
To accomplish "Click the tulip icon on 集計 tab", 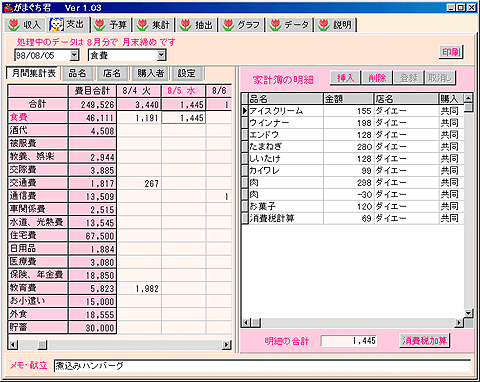I will click(x=142, y=25).
